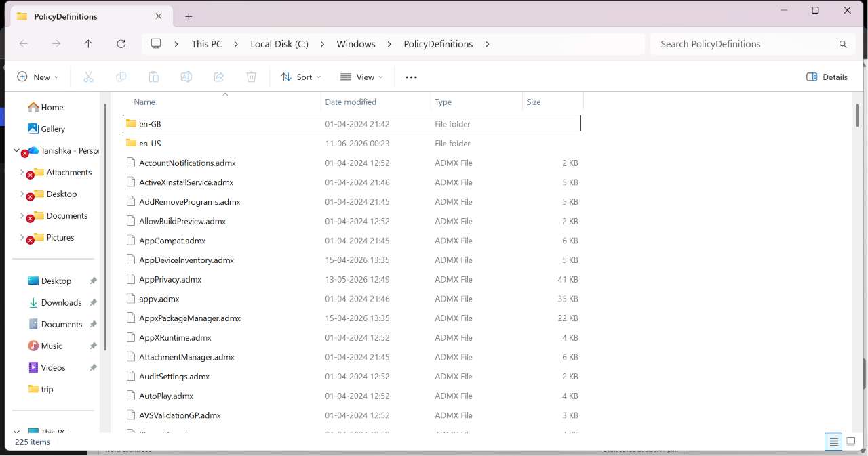Image resolution: width=868 pixels, height=456 pixels.
Task: Switch to large thumbnails view icon
Action: pyautogui.click(x=851, y=442)
